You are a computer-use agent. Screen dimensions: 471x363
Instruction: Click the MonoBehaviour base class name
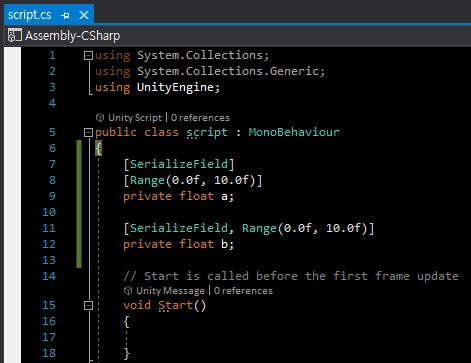294,132
